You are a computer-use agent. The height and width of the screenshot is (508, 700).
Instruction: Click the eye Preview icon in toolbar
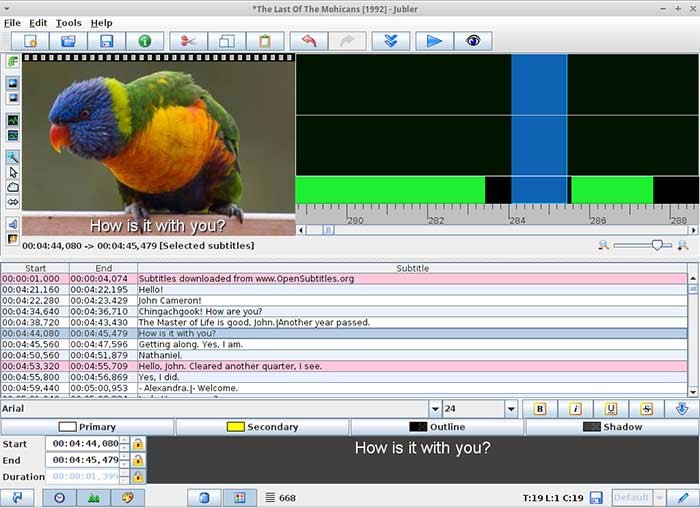coord(473,41)
